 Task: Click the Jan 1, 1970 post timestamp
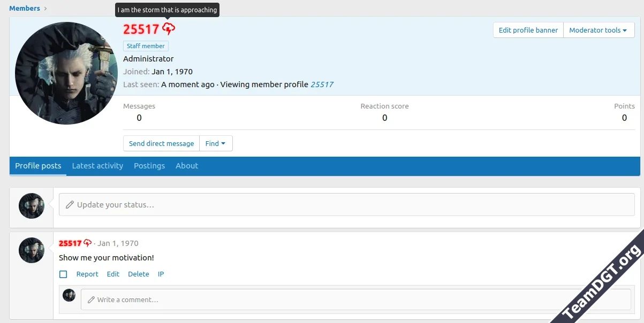[x=118, y=243]
